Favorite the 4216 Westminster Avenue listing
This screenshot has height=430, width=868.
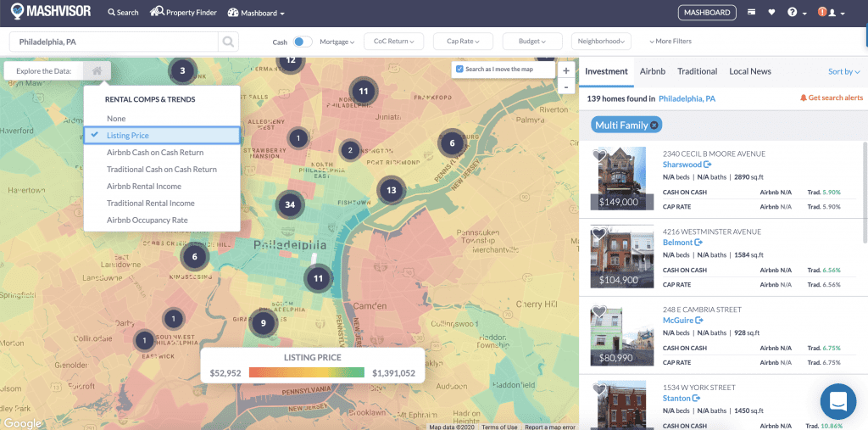pyautogui.click(x=599, y=234)
